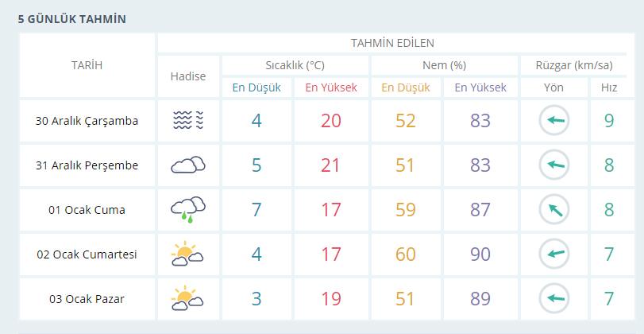
Task: Click the northwest wind arrow for 01 Ocak Cuma
Action: pos(553,210)
